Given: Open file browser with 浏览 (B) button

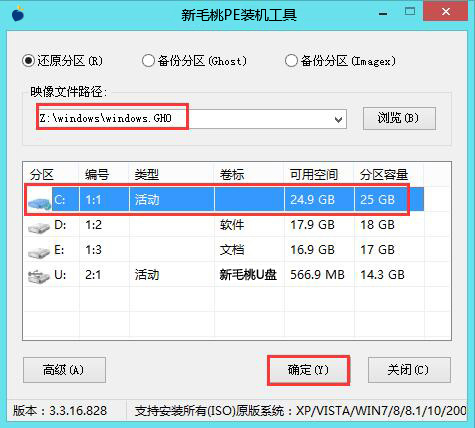Looking at the screenshot, I should click(399, 118).
